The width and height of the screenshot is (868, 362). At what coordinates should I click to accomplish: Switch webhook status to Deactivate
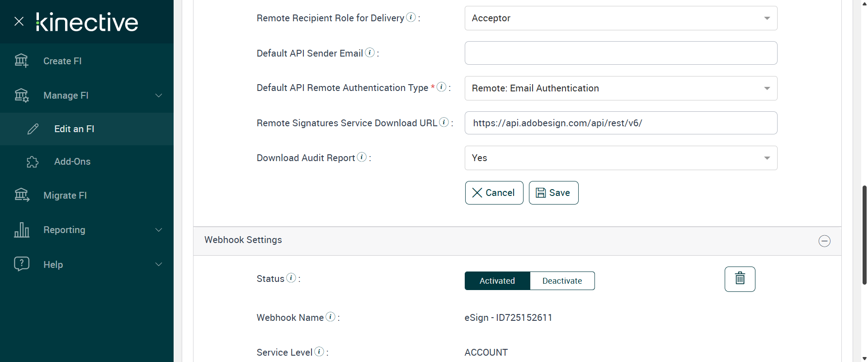(562, 281)
